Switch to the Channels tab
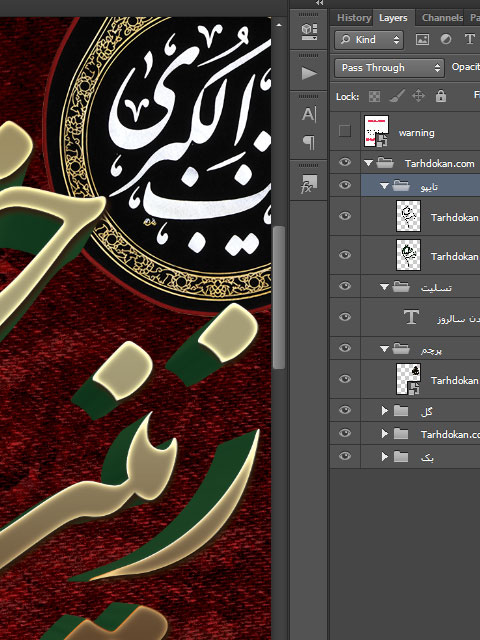Screen dimensions: 480x640 442,18
